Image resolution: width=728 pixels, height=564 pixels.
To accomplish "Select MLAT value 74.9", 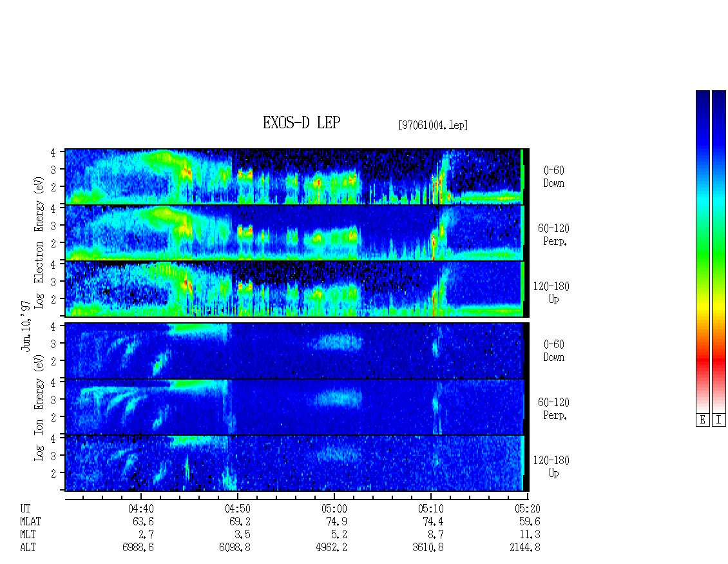I will click(x=336, y=521).
